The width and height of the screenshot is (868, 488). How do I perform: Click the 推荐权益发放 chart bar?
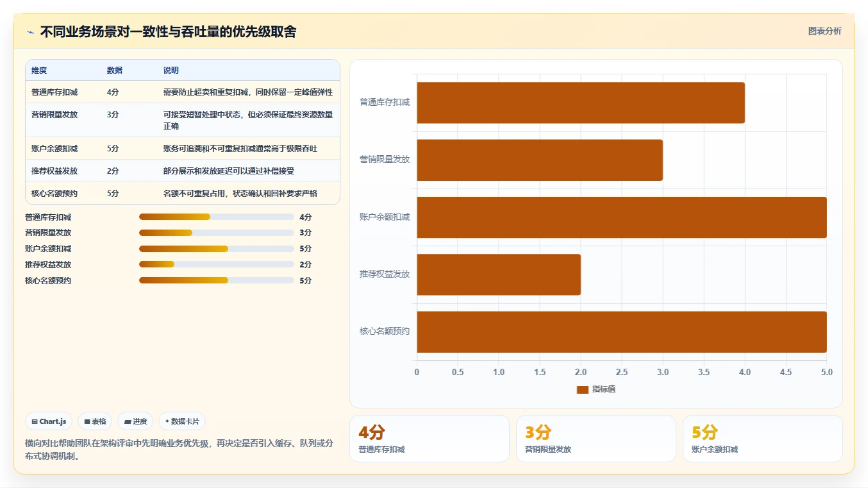(x=499, y=274)
